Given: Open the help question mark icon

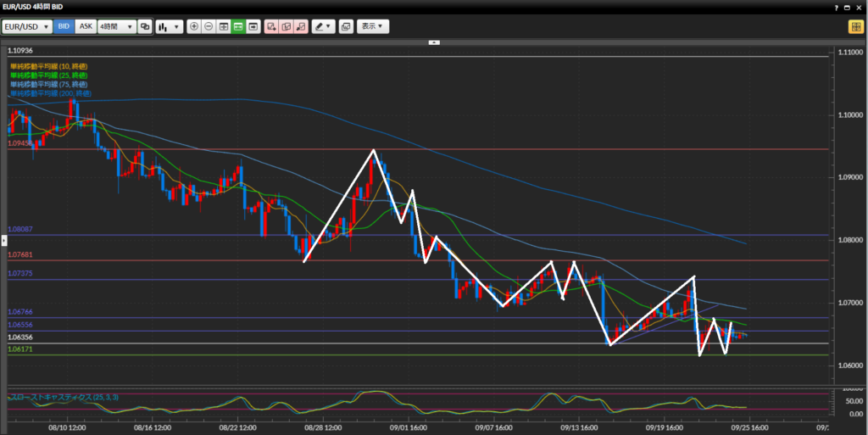Looking at the screenshot, I should (837, 7).
